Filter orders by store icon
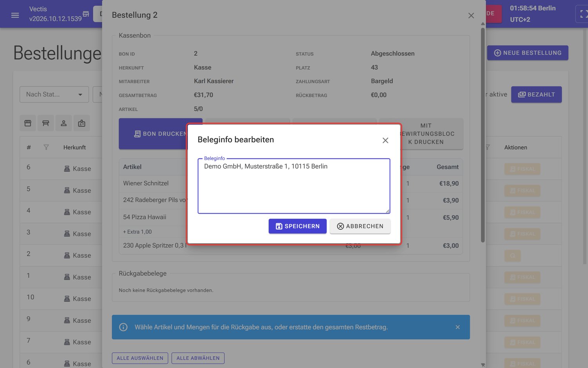 point(28,123)
